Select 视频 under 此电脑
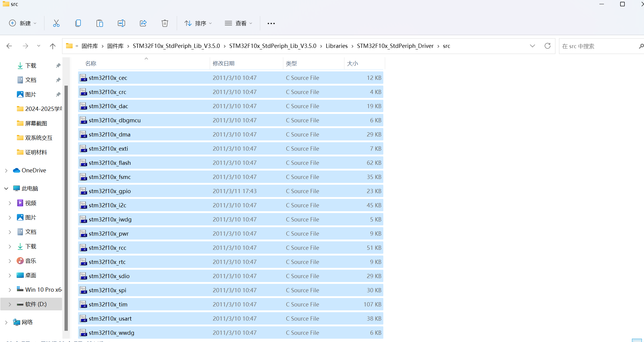This screenshot has width=644, height=342. click(31, 203)
